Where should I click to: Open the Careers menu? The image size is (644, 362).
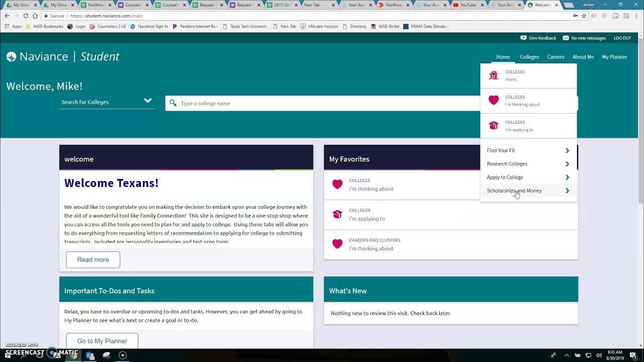pos(555,57)
